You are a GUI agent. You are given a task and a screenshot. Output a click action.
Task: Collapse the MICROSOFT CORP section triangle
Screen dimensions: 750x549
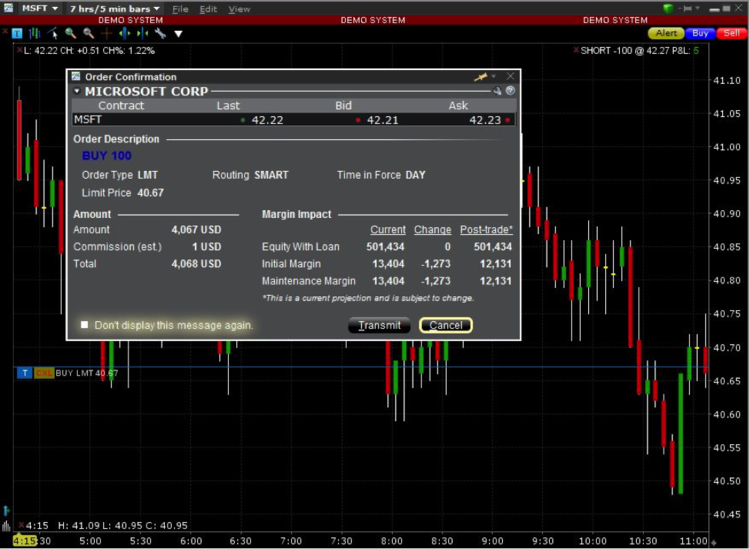[77, 91]
